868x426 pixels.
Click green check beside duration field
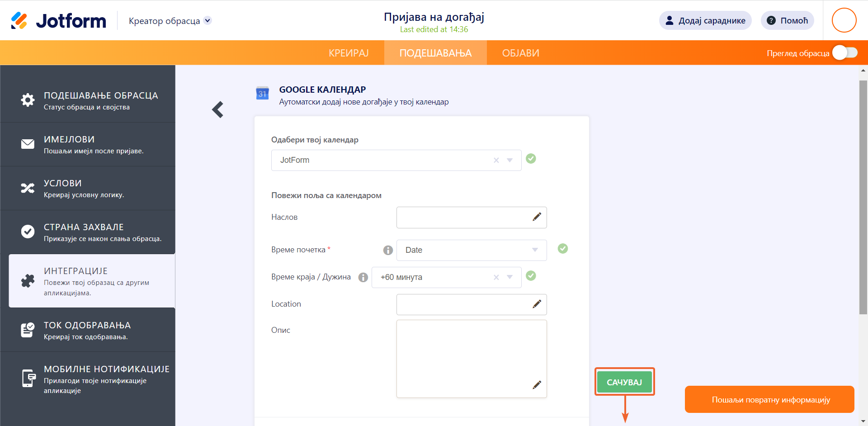tap(531, 276)
